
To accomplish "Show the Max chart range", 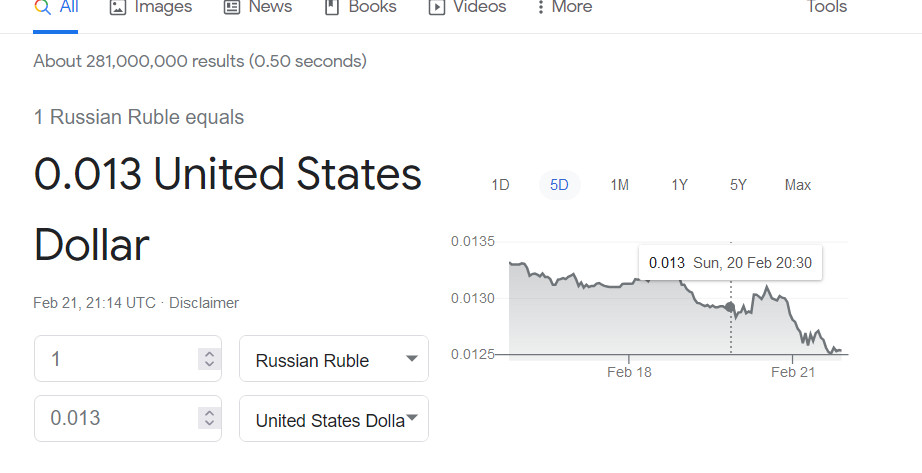I will tap(798, 185).
